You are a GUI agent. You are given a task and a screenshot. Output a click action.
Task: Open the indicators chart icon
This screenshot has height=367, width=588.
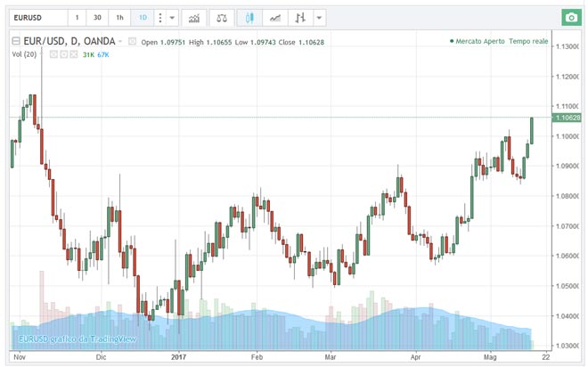click(194, 18)
